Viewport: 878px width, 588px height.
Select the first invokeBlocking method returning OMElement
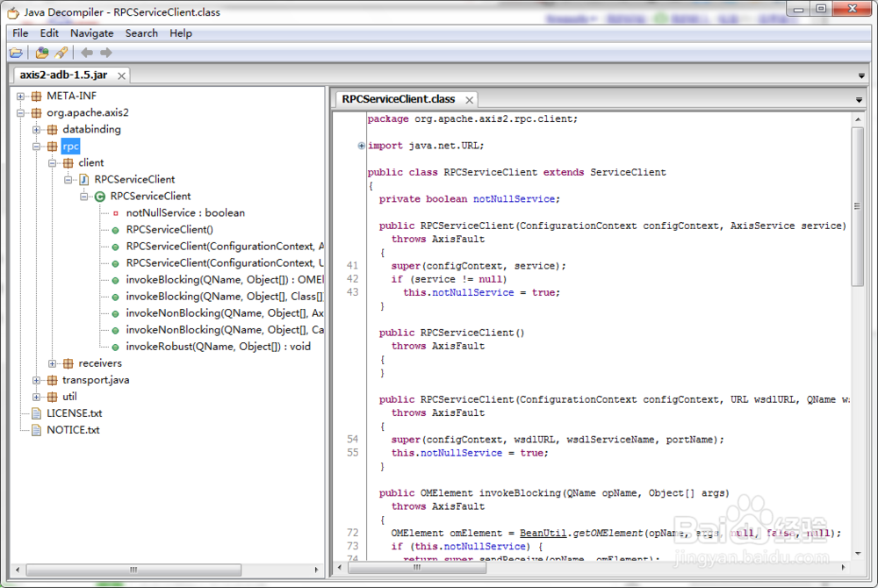(225, 280)
